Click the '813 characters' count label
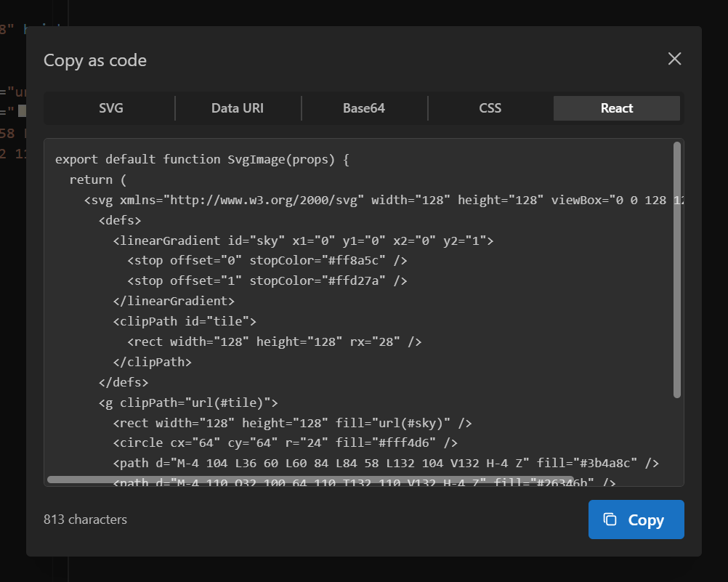The image size is (728, 582). [x=85, y=520]
